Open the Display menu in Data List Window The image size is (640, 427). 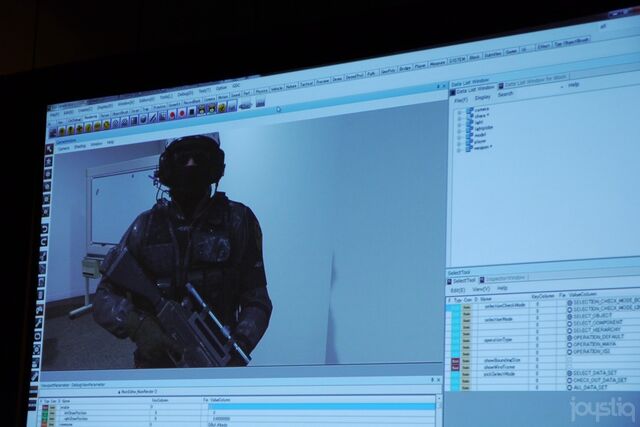482,98
